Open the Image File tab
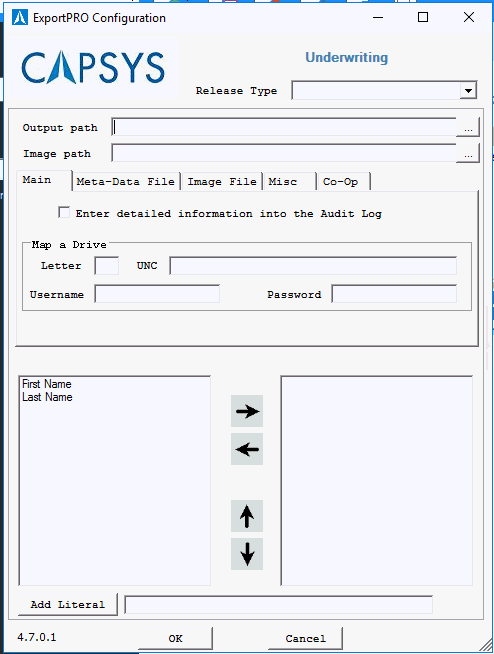494x654 pixels. (x=222, y=181)
